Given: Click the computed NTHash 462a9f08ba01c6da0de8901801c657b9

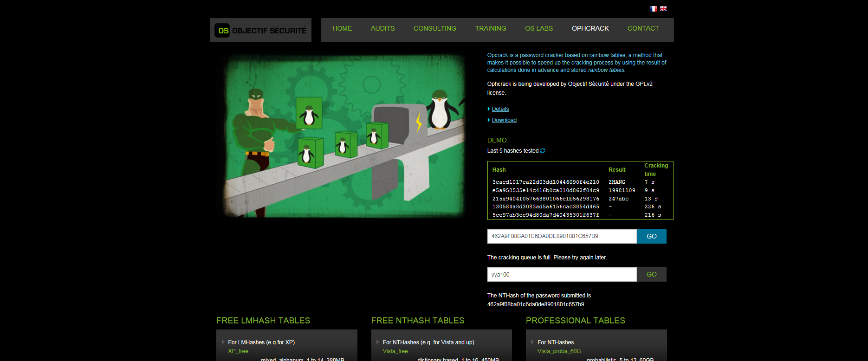Looking at the screenshot, I should click(x=536, y=304).
